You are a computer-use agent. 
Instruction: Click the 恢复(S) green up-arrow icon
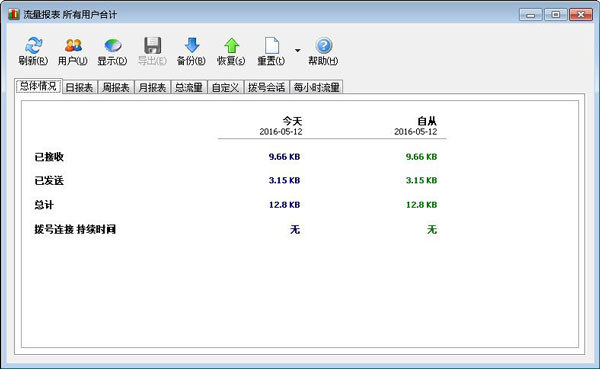(232, 46)
